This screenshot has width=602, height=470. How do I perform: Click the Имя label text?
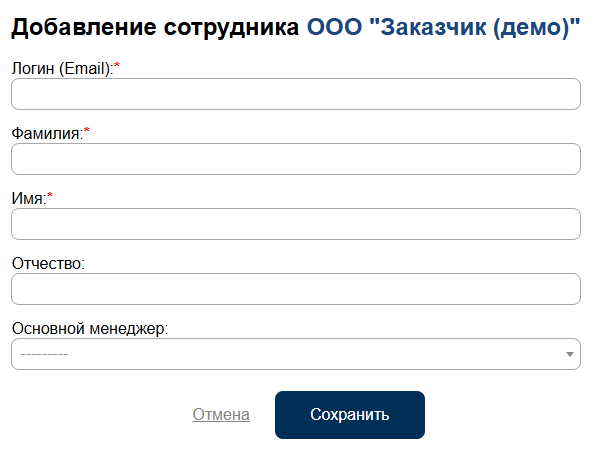pos(28,198)
